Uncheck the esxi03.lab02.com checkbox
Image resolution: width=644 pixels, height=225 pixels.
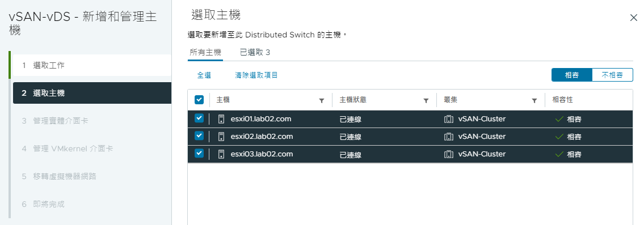tap(199, 153)
